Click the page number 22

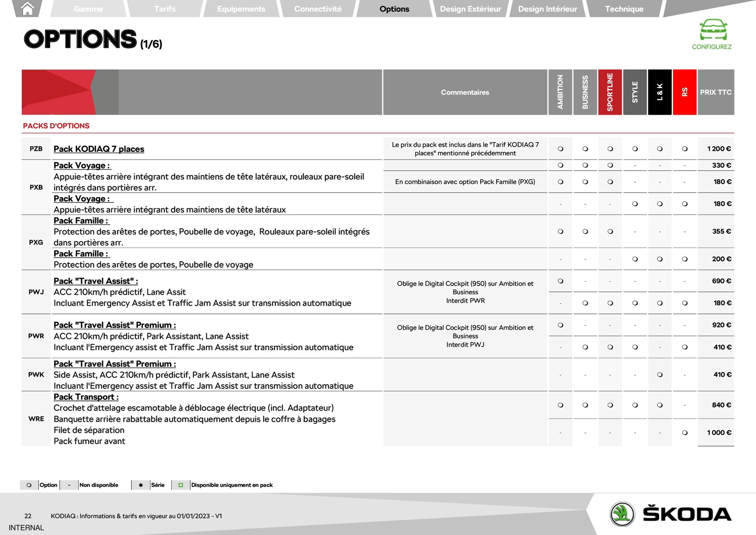28,516
